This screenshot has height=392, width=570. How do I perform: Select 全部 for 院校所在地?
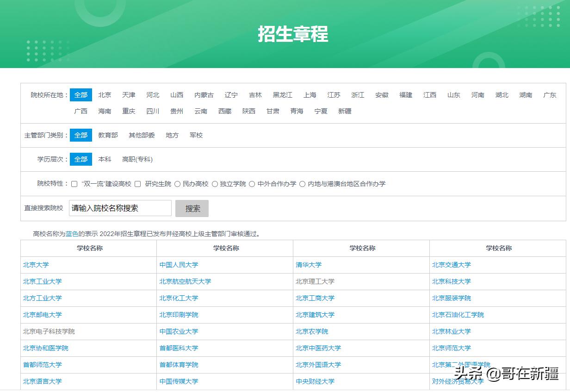pos(81,95)
